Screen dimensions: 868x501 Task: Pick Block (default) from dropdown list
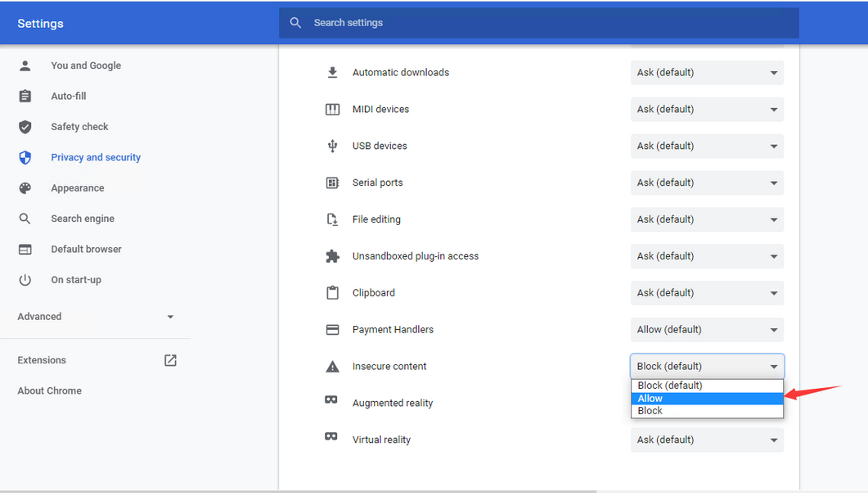click(707, 386)
